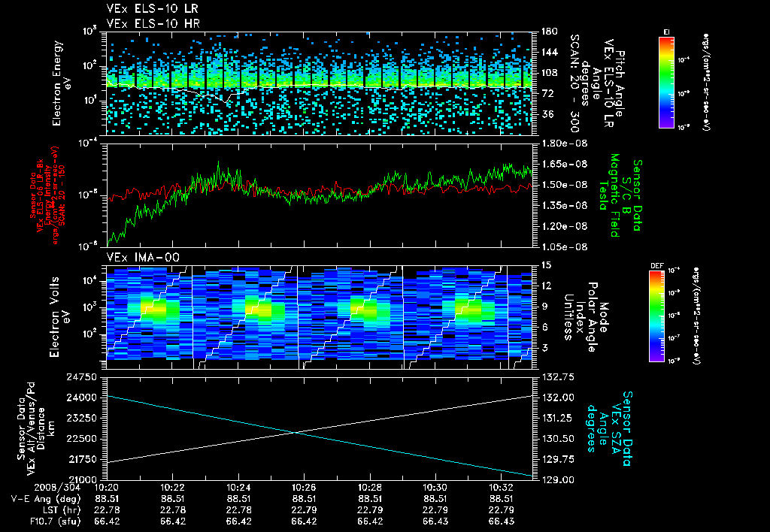Click the 10:28 time tick label
The height and width of the screenshot is (532, 770).
pyautogui.click(x=370, y=488)
